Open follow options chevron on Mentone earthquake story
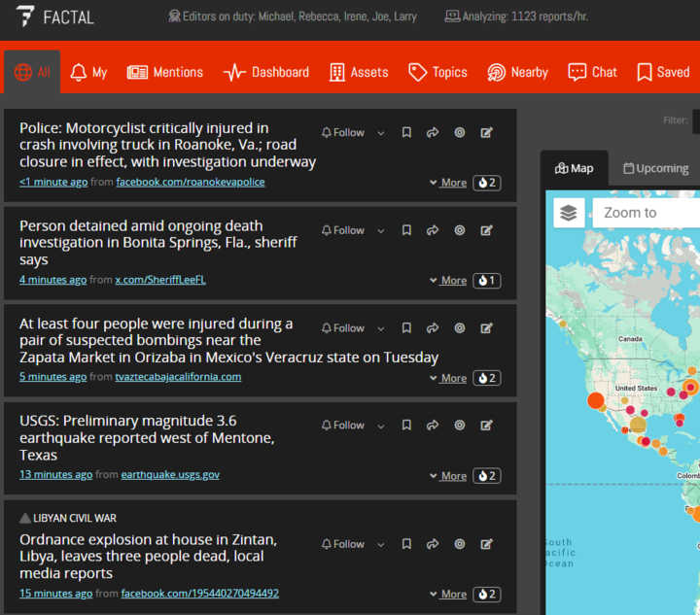The image size is (700, 615). (x=381, y=426)
